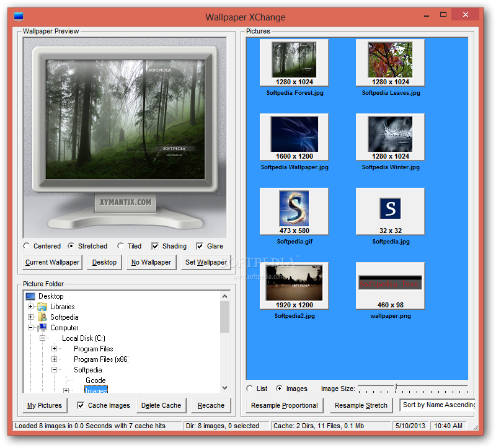Select Local Disk (C:) in tree

coord(84,338)
